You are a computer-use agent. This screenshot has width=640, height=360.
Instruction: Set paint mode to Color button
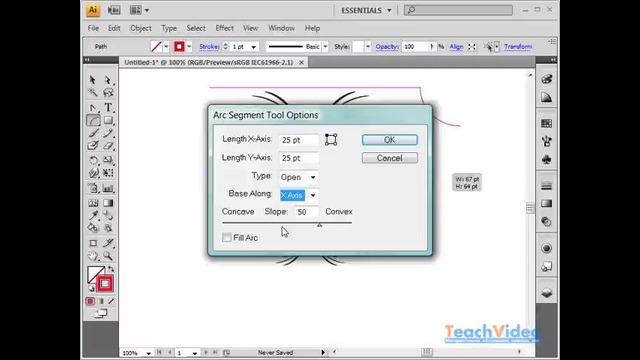coord(90,301)
